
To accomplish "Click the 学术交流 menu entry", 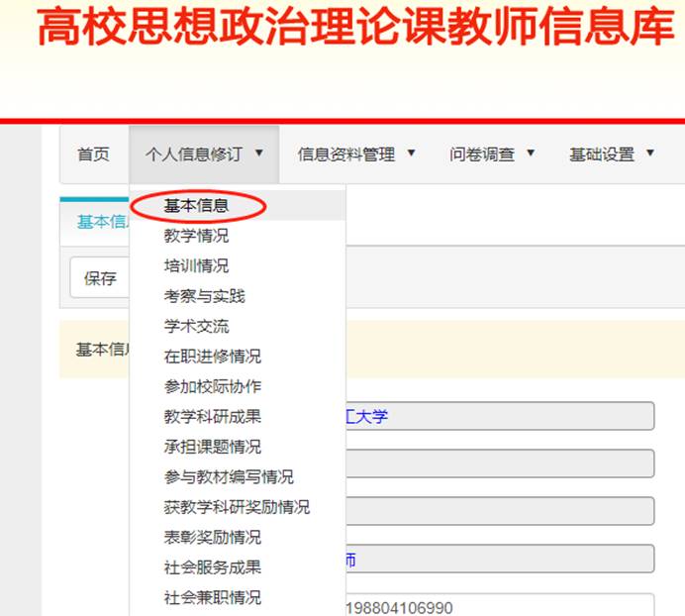I will pos(196,327).
